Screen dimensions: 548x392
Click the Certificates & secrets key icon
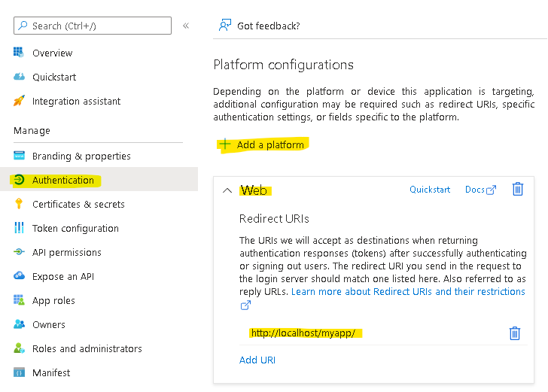pos(19,204)
